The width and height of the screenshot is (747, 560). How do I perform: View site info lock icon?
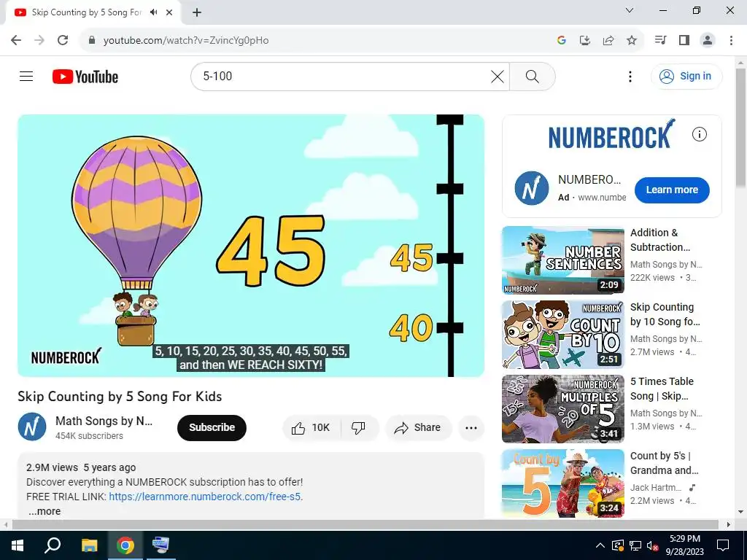[93, 40]
